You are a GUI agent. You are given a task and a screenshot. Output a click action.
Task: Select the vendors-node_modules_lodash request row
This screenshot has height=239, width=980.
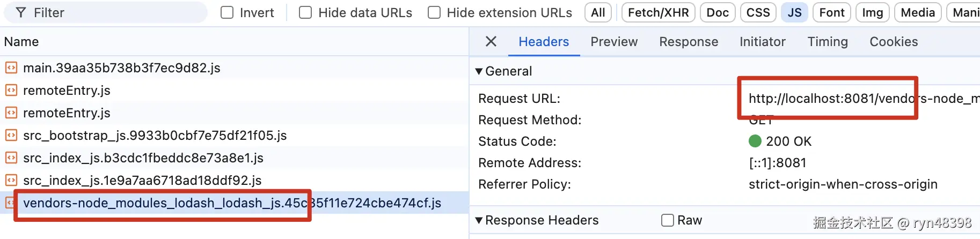point(232,203)
